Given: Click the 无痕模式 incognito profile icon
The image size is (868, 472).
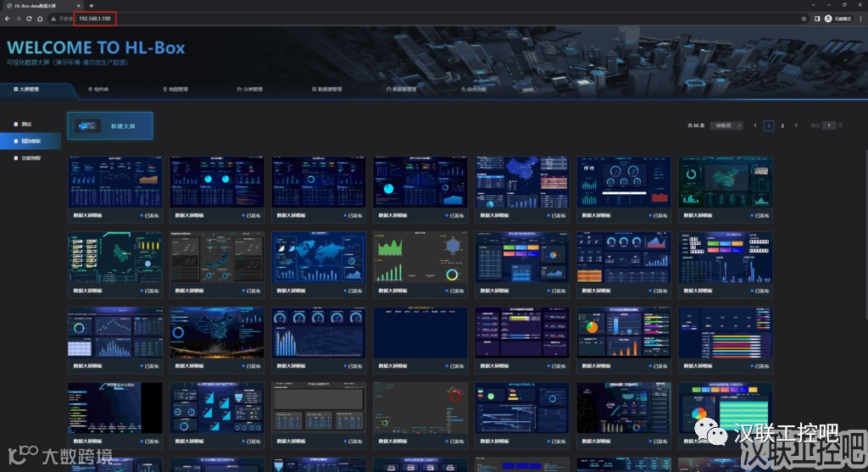Looking at the screenshot, I should pyautogui.click(x=838, y=19).
